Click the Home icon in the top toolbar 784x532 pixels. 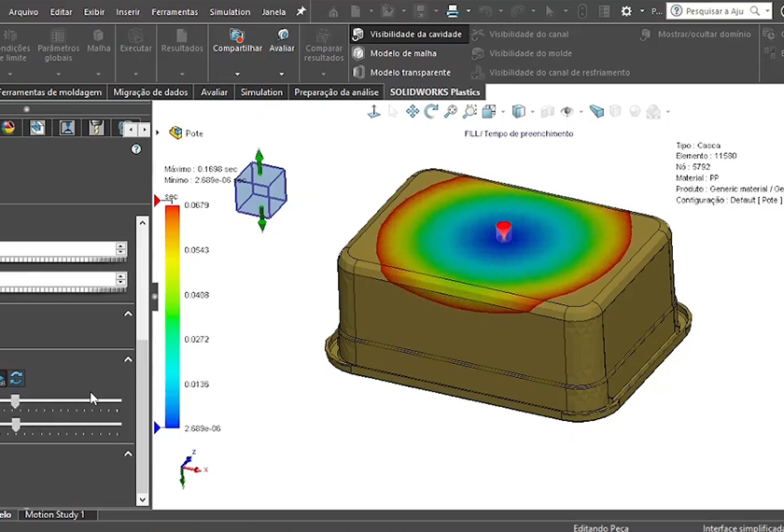pyautogui.click(x=333, y=11)
